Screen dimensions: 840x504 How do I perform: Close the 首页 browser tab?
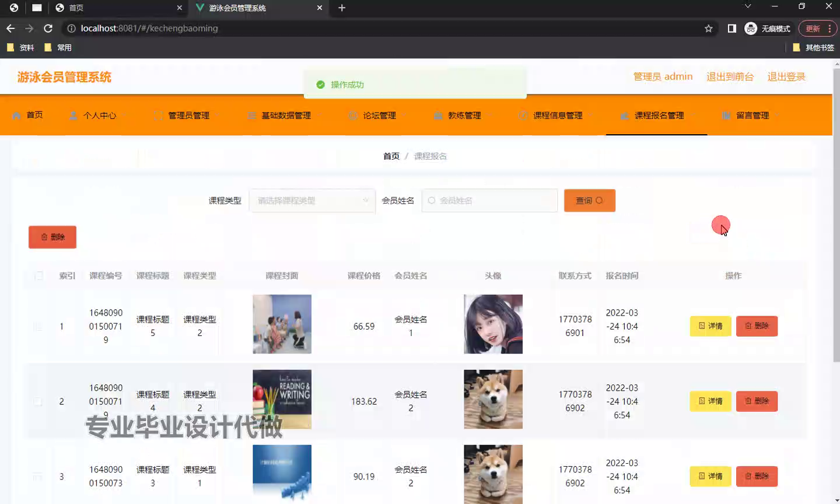[x=180, y=8]
